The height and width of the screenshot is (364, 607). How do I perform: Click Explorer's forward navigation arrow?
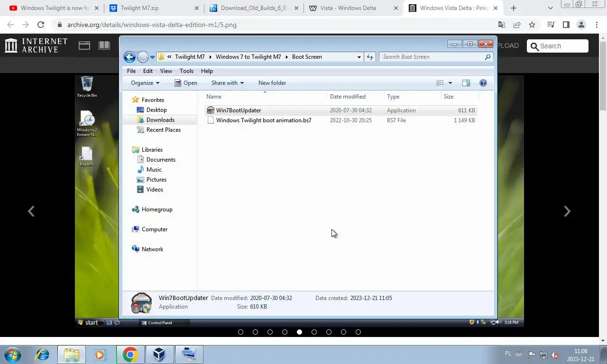pyautogui.click(x=143, y=57)
